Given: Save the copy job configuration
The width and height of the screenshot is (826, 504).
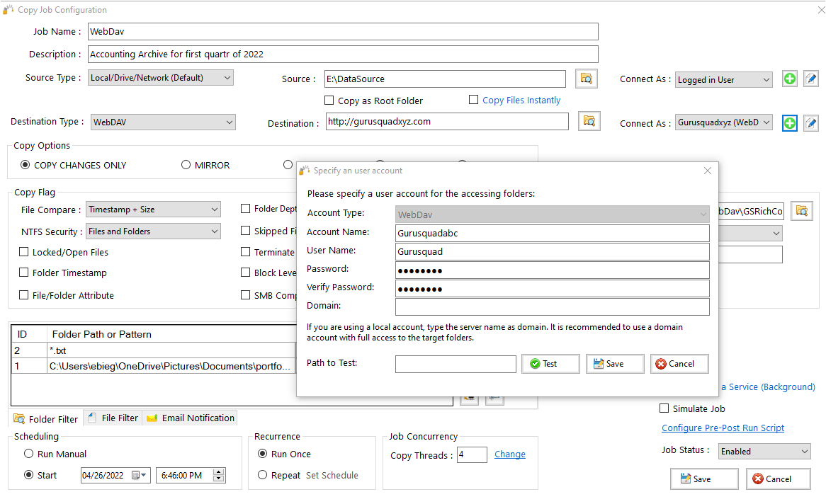Looking at the screenshot, I should 704,479.
